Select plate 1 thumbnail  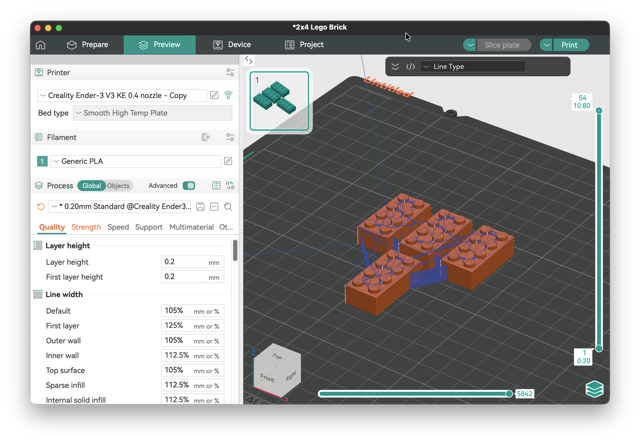coord(279,101)
